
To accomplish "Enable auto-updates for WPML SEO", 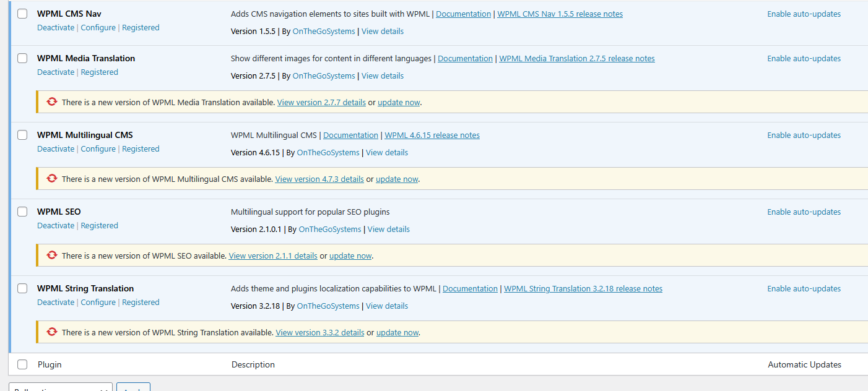I will [804, 212].
